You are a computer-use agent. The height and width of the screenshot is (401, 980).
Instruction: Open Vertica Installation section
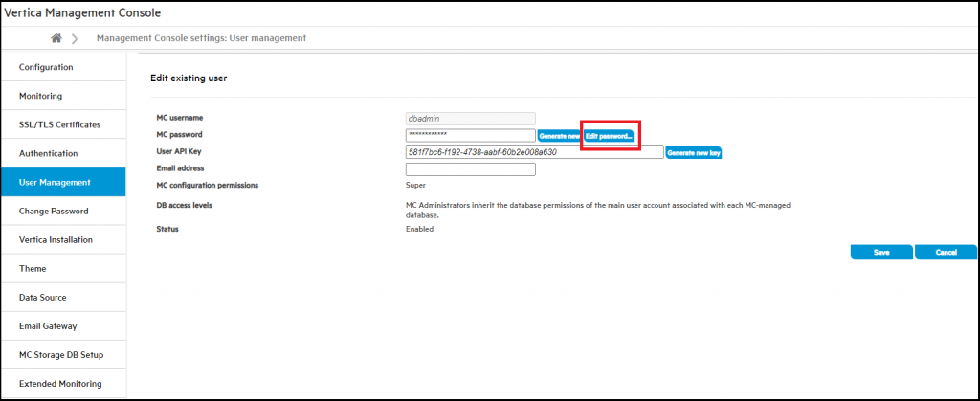63,240
